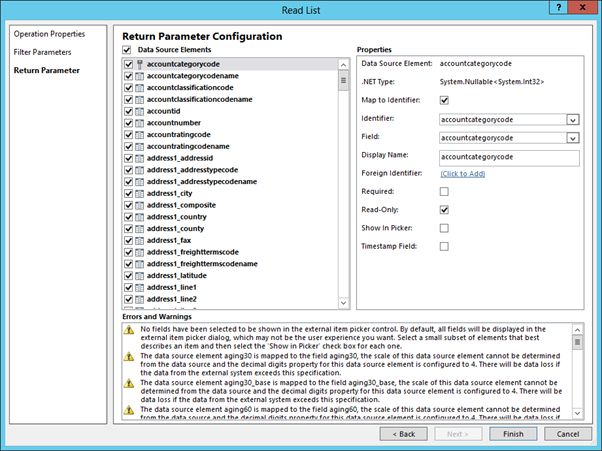Select the Return Parameter page
Image resolution: width=602 pixels, height=451 pixels.
point(46,71)
